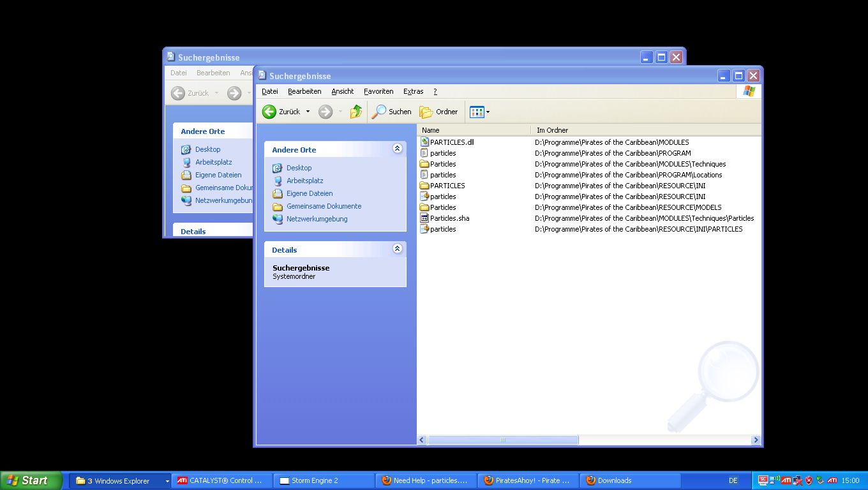Sort results by the Name column header
The image size is (868, 490).
point(474,130)
